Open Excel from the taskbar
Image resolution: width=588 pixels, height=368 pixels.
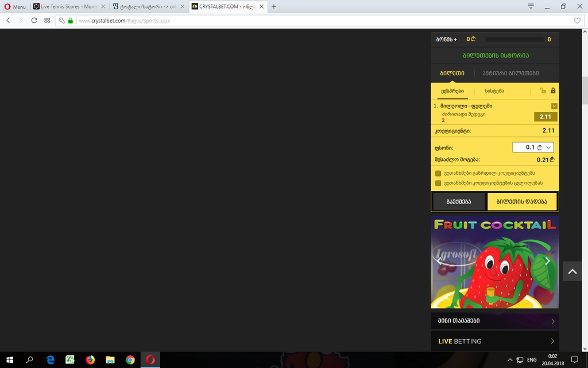[x=70, y=360]
